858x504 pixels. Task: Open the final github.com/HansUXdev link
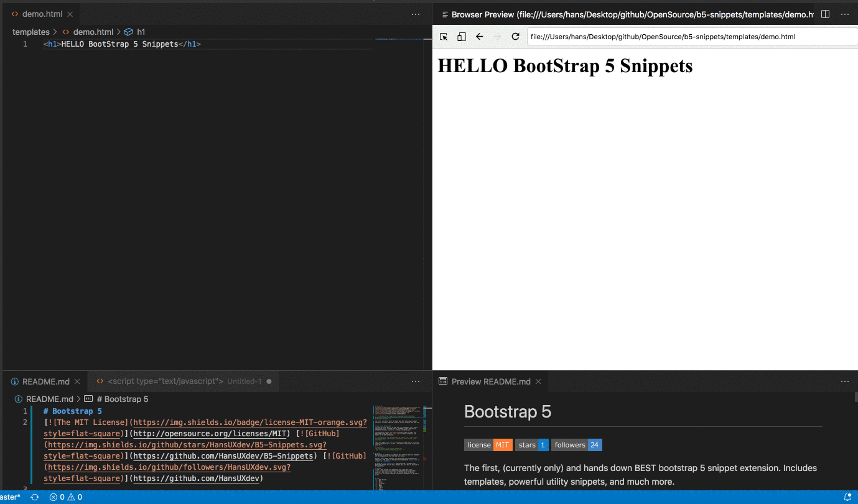[198, 478]
